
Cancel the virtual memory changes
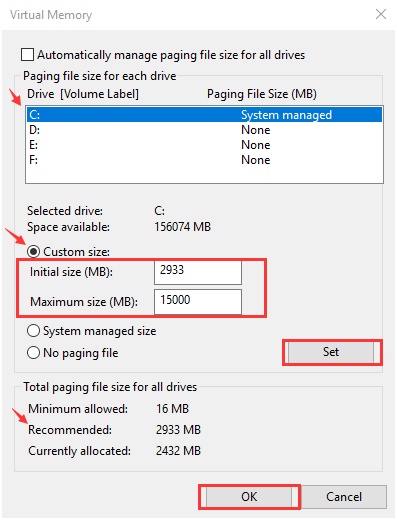pyautogui.click(x=344, y=497)
